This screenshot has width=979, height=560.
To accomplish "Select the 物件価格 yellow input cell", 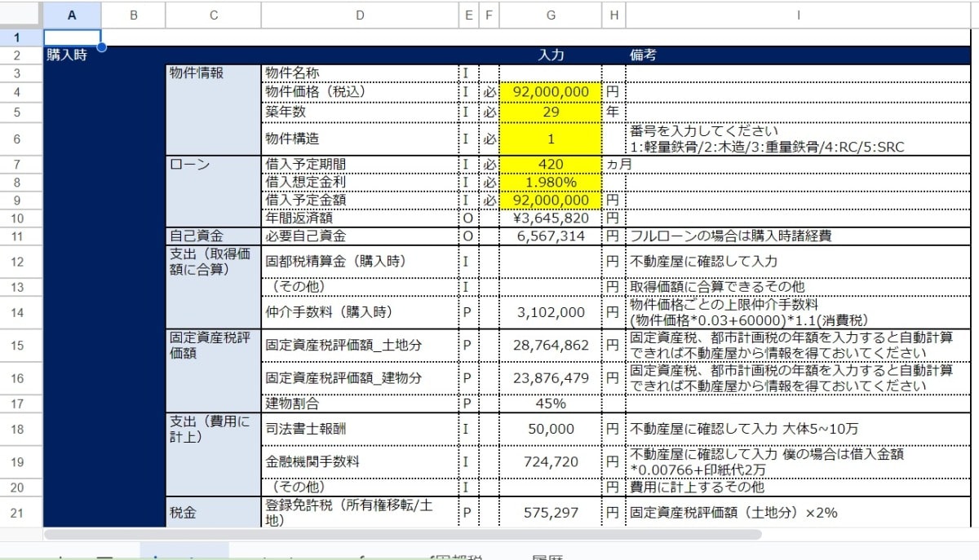I will point(551,92).
